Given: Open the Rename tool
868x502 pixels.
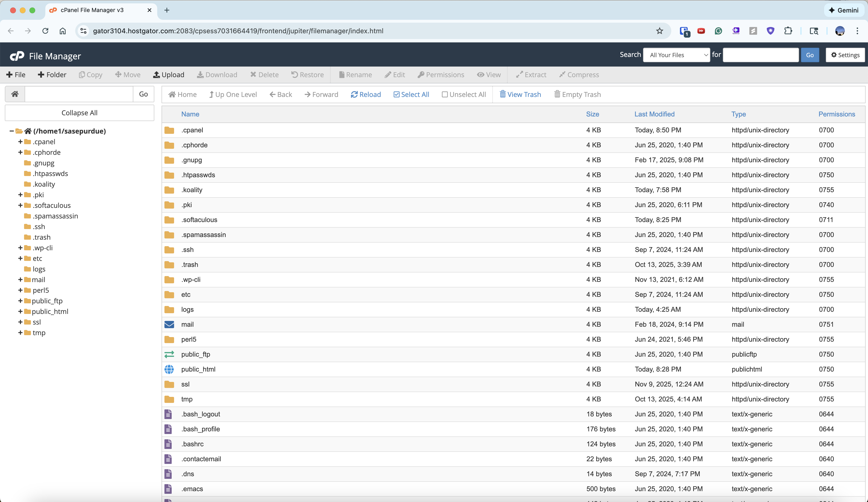Looking at the screenshot, I should pos(355,75).
